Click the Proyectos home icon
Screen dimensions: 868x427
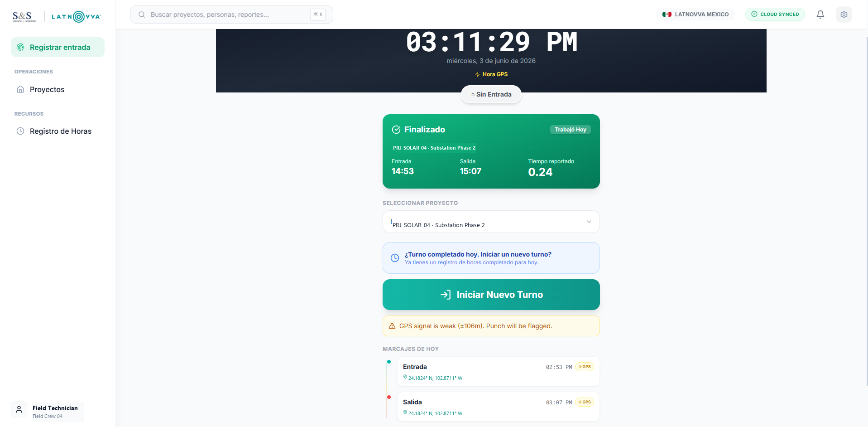(20, 89)
